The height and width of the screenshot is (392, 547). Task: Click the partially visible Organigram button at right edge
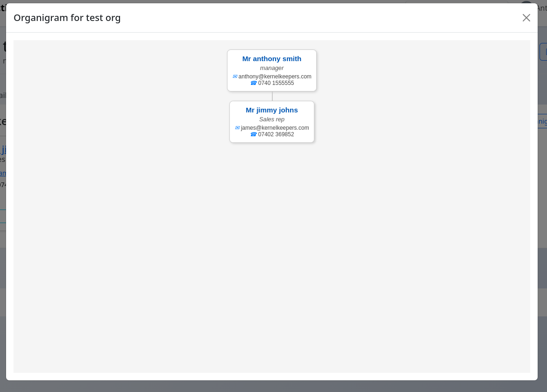(x=542, y=121)
